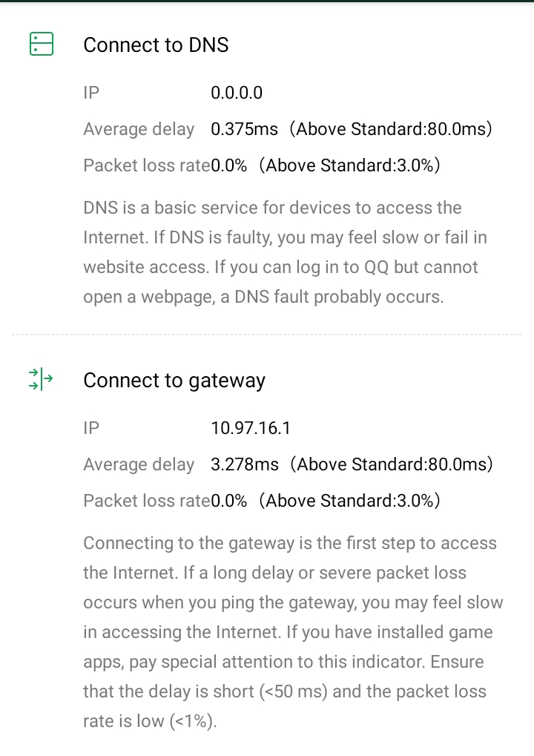534x756 pixels.
Task: Click the DNS server icon
Action: tap(42, 44)
